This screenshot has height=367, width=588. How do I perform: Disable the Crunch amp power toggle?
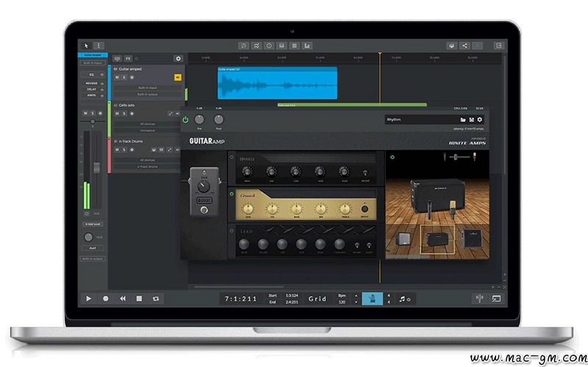click(232, 194)
